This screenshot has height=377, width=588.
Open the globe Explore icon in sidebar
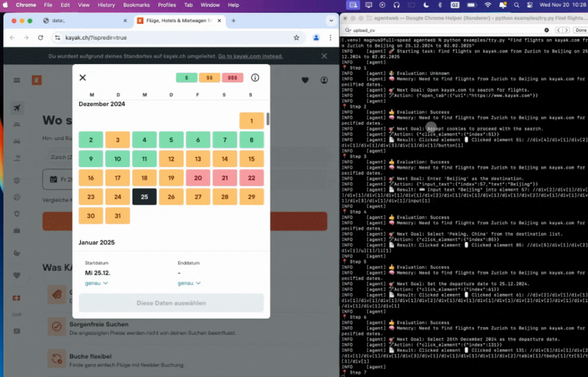coord(17,180)
